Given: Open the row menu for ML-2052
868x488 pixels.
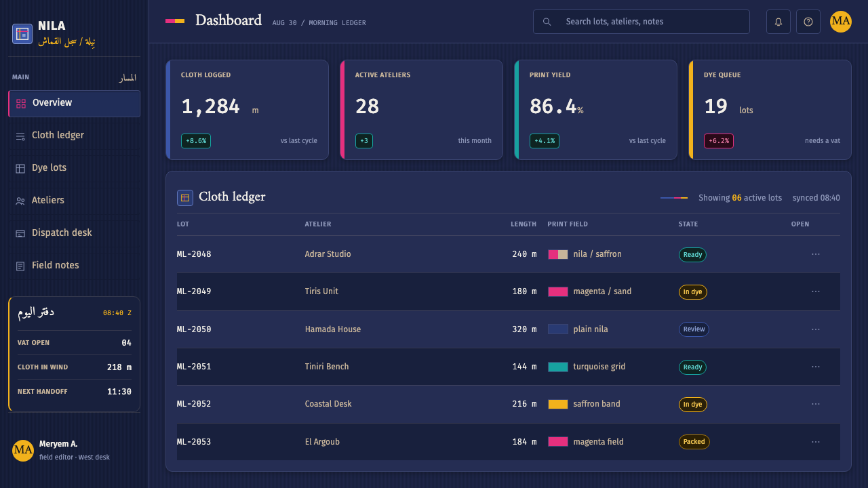Looking at the screenshot, I should point(816,404).
